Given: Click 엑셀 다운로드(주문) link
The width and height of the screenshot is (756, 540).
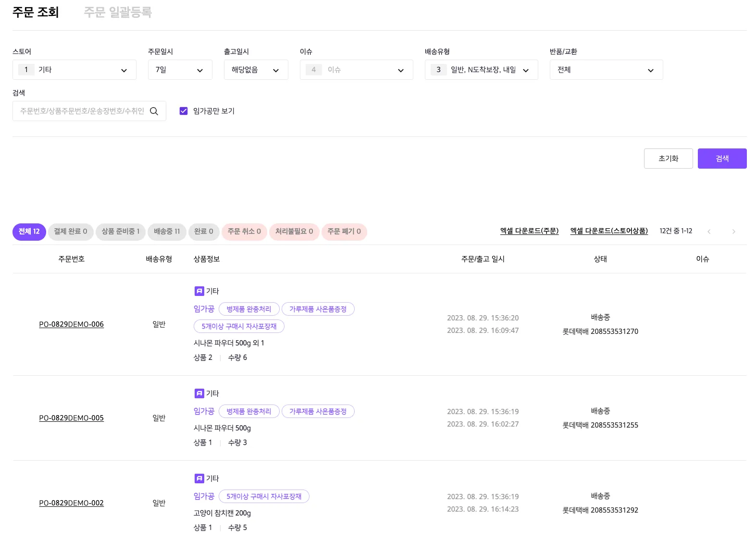Looking at the screenshot, I should [x=529, y=231].
